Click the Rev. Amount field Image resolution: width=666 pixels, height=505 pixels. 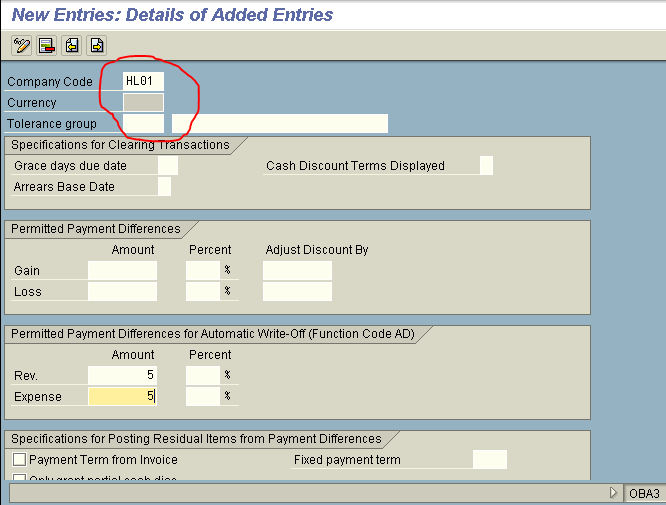(x=122, y=375)
